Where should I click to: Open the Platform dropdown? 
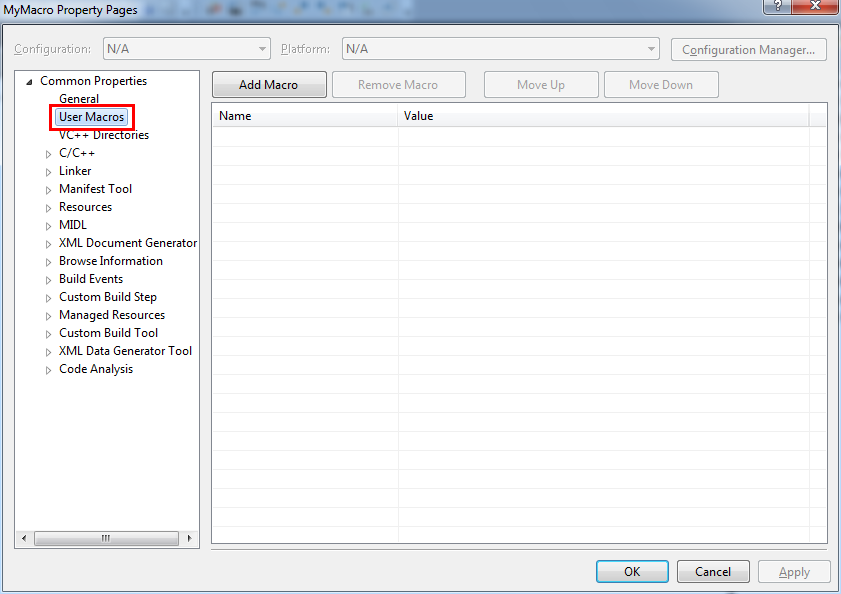500,49
